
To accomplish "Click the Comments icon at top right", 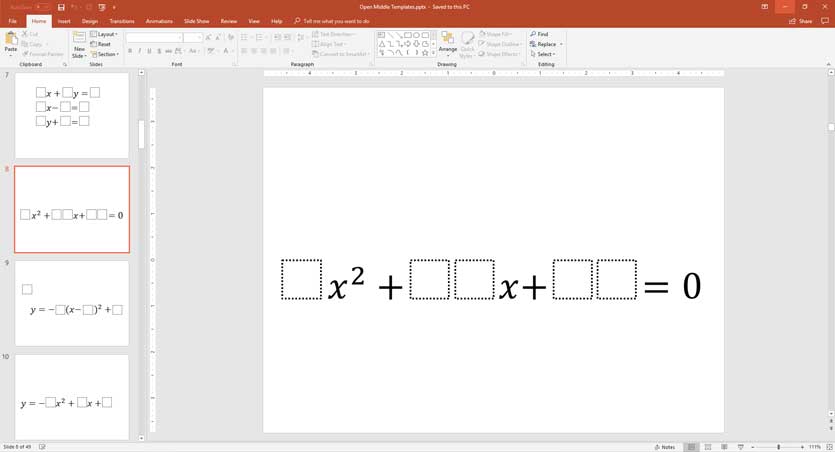I will (825, 21).
